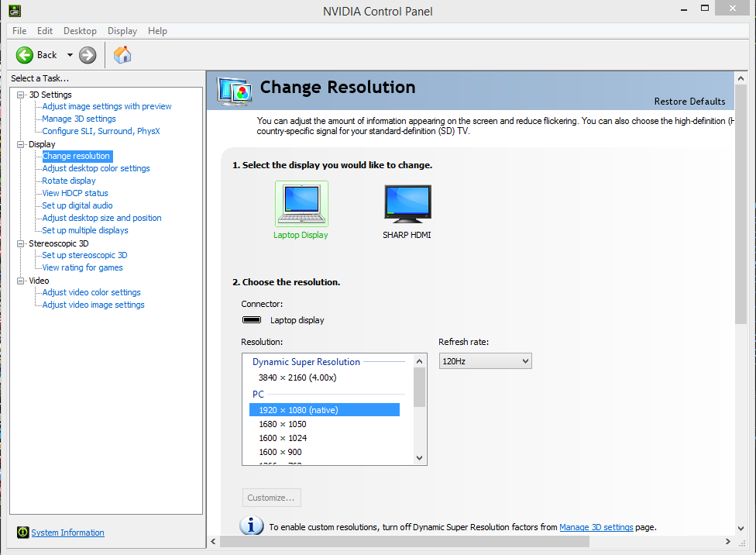
Task: Open View HDCP status
Action: [x=74, y=193]
